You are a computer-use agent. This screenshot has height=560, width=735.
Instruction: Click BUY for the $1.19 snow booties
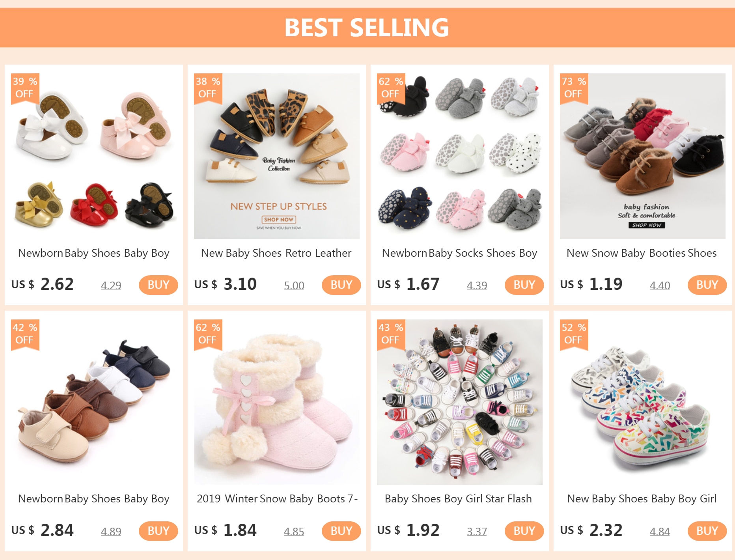pyautogui.click(x=707, y=285)
